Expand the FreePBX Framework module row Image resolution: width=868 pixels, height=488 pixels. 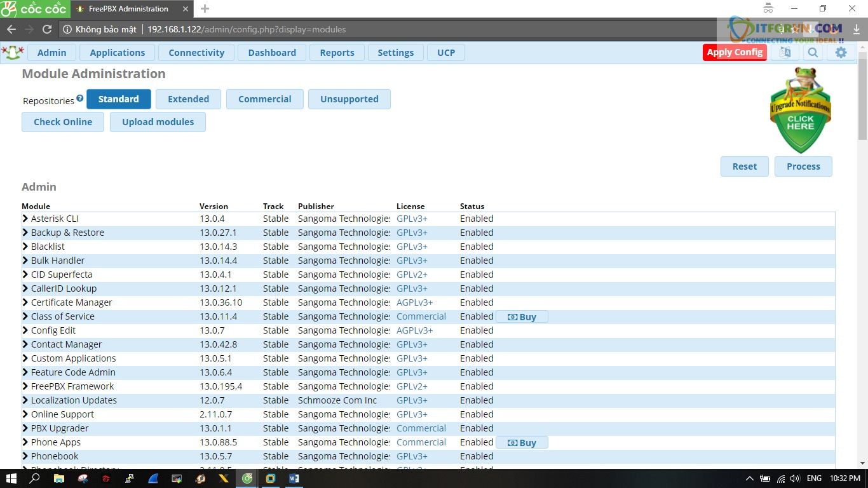pos(25,386)
